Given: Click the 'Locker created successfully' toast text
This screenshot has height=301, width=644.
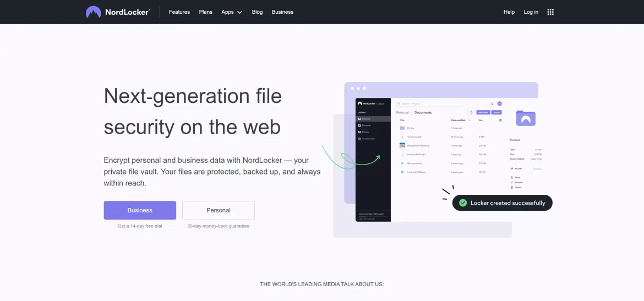Looking at the screenshot, I should (x=508, y=203).
